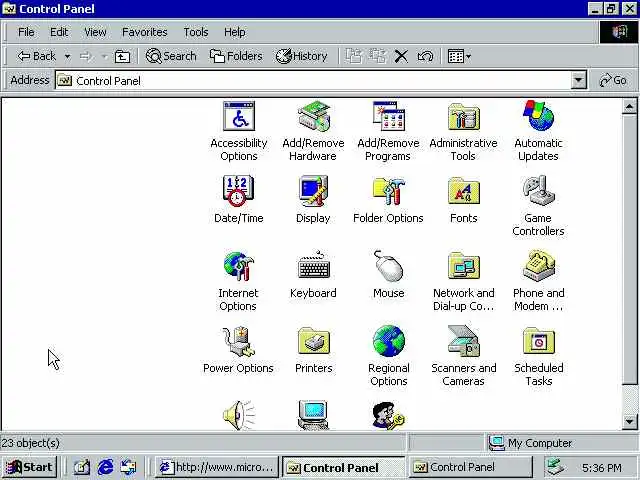Open Power Options

238,350
